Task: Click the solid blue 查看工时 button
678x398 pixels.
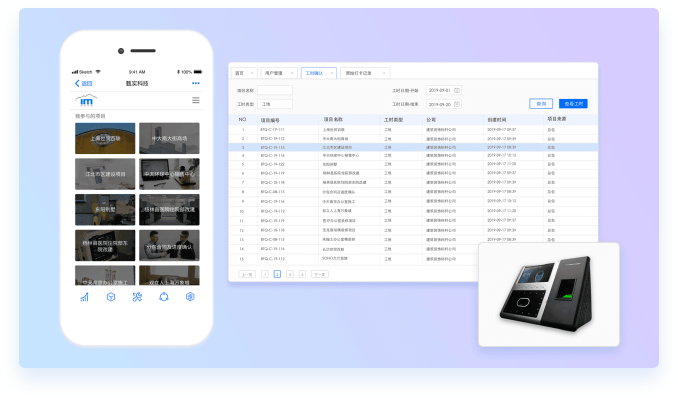Action: point(573,103)
